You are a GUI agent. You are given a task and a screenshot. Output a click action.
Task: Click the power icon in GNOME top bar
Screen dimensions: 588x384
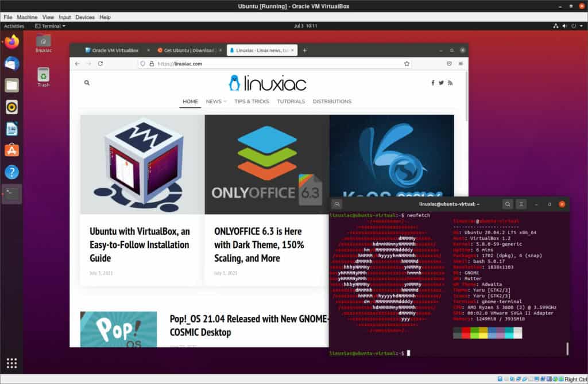coord(574,26)
